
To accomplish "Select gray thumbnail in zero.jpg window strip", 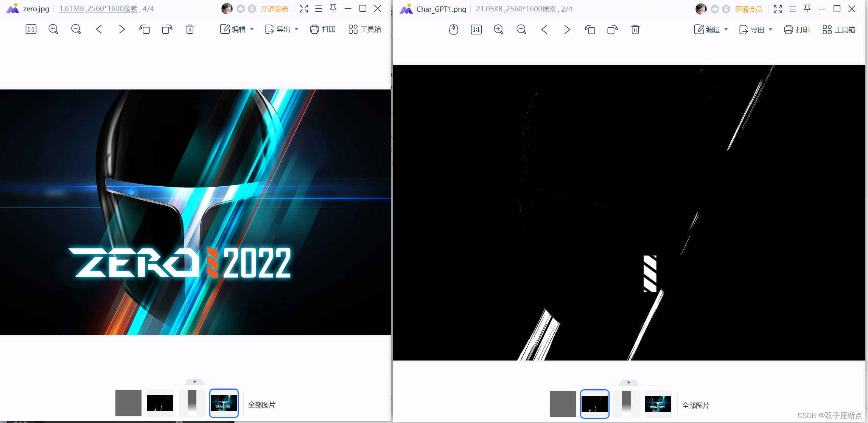I will click(x=128, y=403).
